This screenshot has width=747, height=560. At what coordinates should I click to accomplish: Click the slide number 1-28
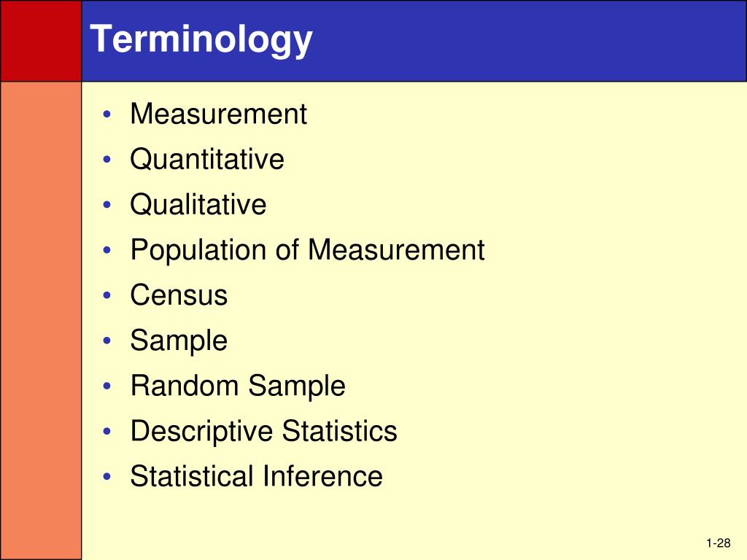719,542
